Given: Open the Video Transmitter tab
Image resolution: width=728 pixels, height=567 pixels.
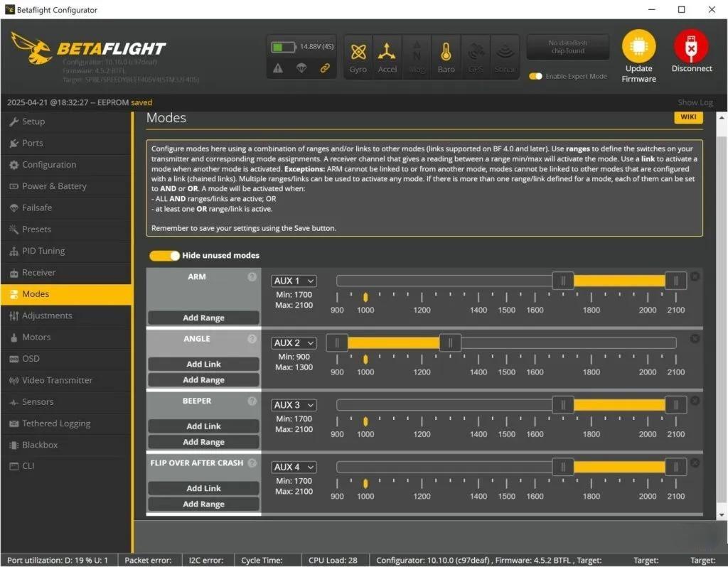Looking at the screenshot, I should click(66, 380).
